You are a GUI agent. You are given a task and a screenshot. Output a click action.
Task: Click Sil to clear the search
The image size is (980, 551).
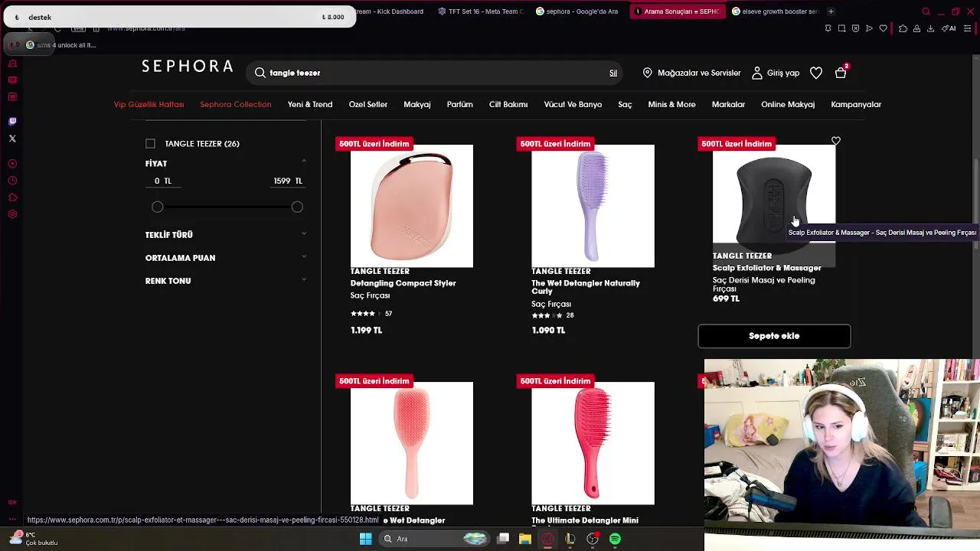pos(613,73)
